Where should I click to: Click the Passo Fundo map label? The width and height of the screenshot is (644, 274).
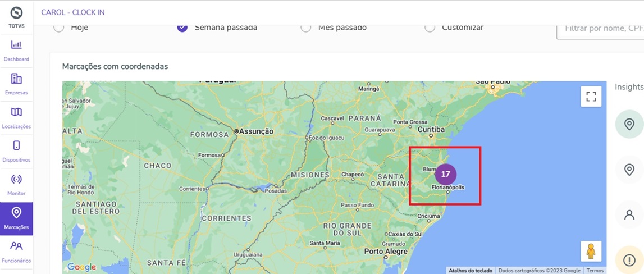coord(357,204)
